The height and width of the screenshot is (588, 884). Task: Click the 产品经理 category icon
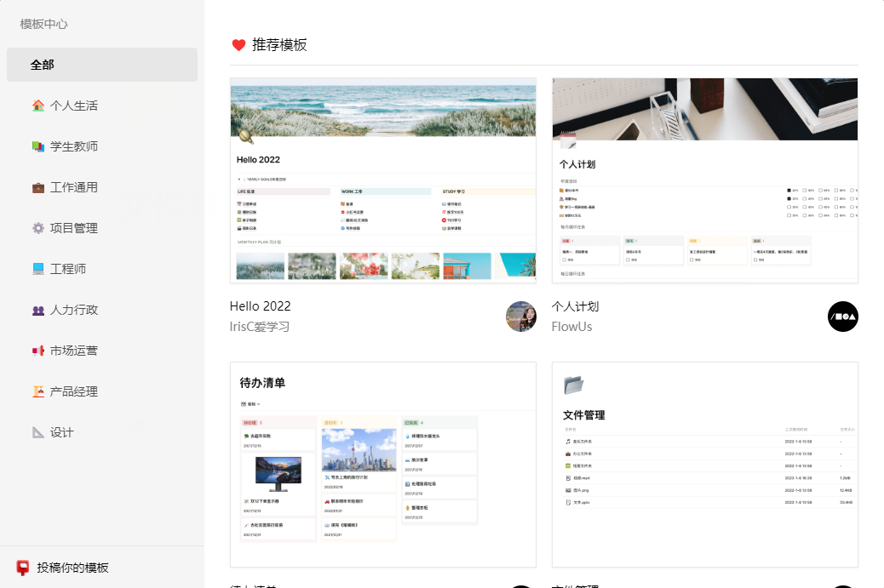38,391
